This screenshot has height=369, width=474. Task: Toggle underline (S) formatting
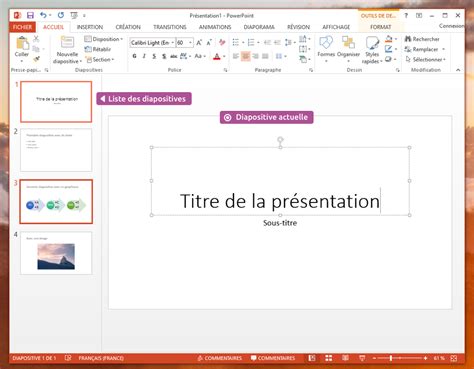point(154,56)
